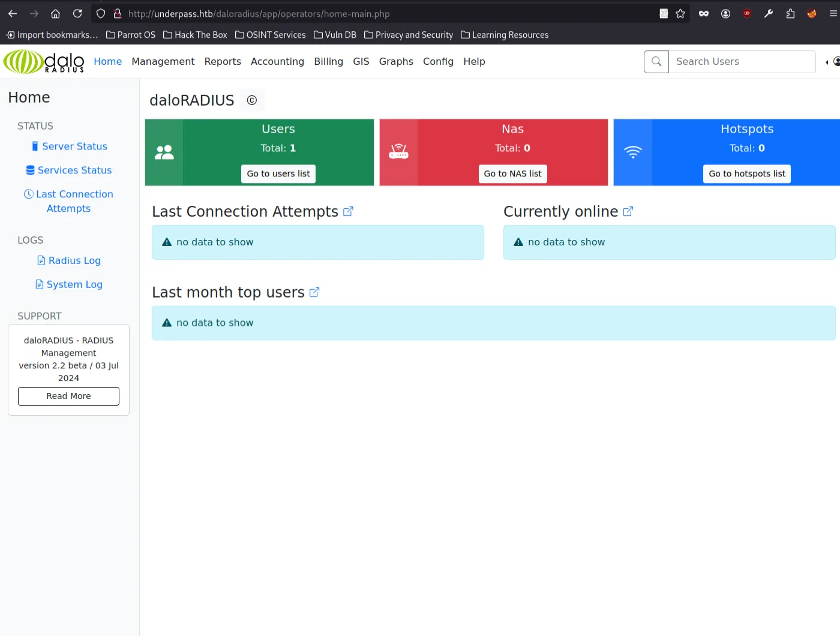Open the Parrot OS bookmarks folder

131,35
